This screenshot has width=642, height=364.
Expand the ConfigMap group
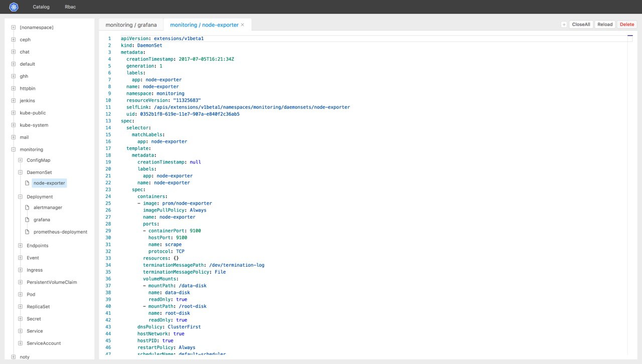21,160
